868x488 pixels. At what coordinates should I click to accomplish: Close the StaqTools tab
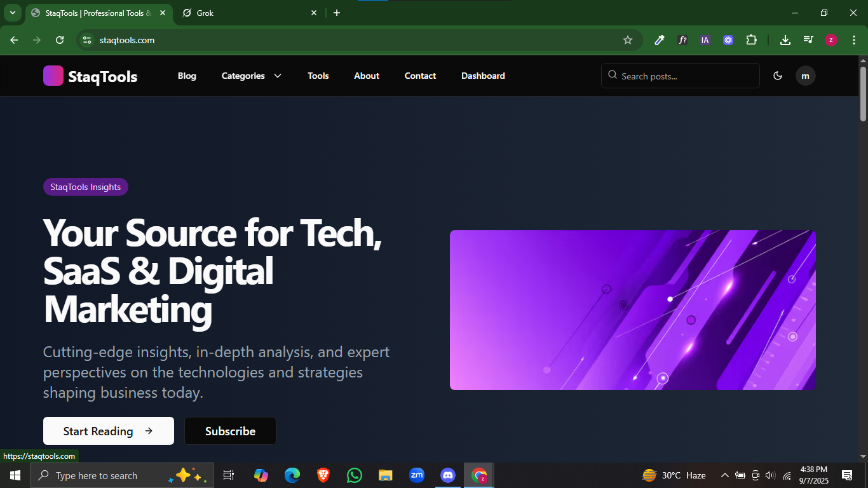point(163,13)
